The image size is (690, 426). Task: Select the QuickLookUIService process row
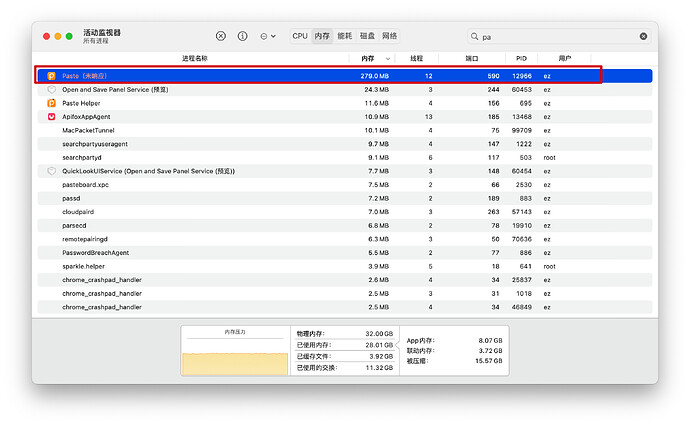click(345, 171)
